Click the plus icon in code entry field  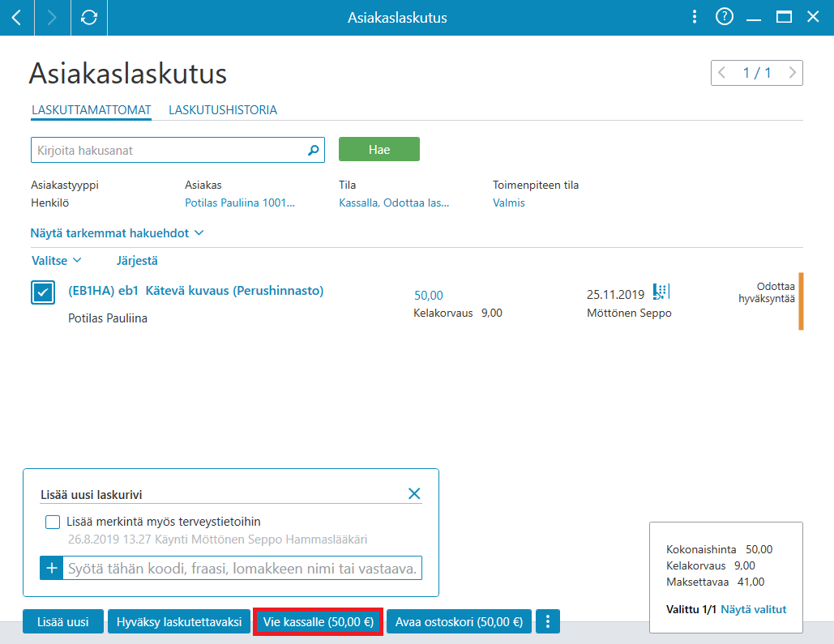pyautogui.click(x=52, y=568)
